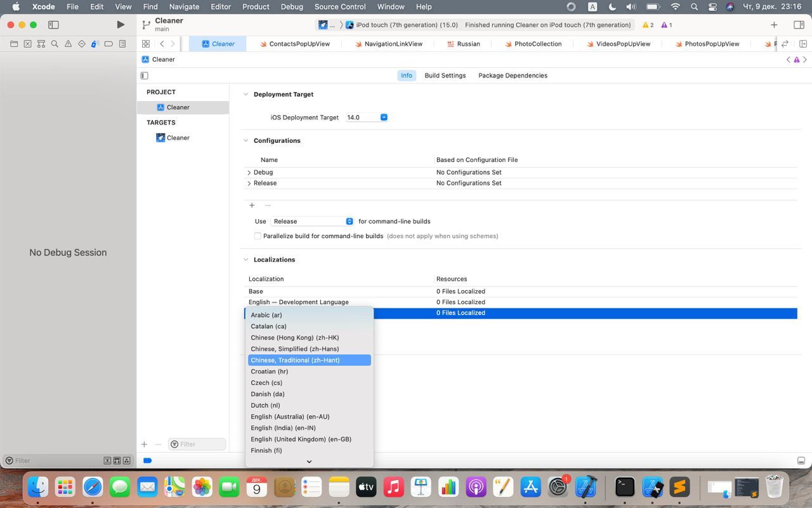Select Cleaner under TARGETS
The height and width of the screenshot is (508, 812).
(183, 138)
